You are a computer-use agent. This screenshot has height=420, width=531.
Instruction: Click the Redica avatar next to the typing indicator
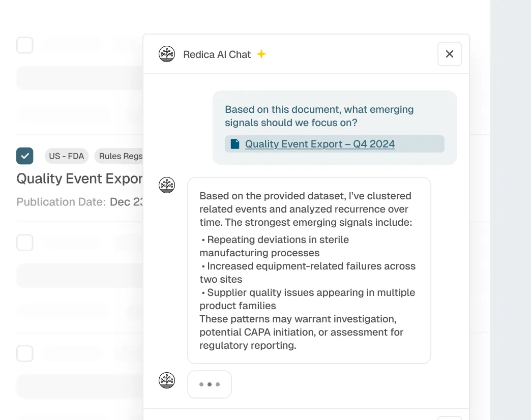[x=166, y=380]
